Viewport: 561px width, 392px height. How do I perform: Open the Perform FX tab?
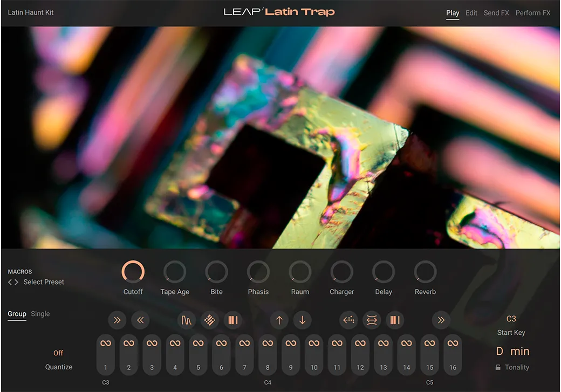pos(532,13)
